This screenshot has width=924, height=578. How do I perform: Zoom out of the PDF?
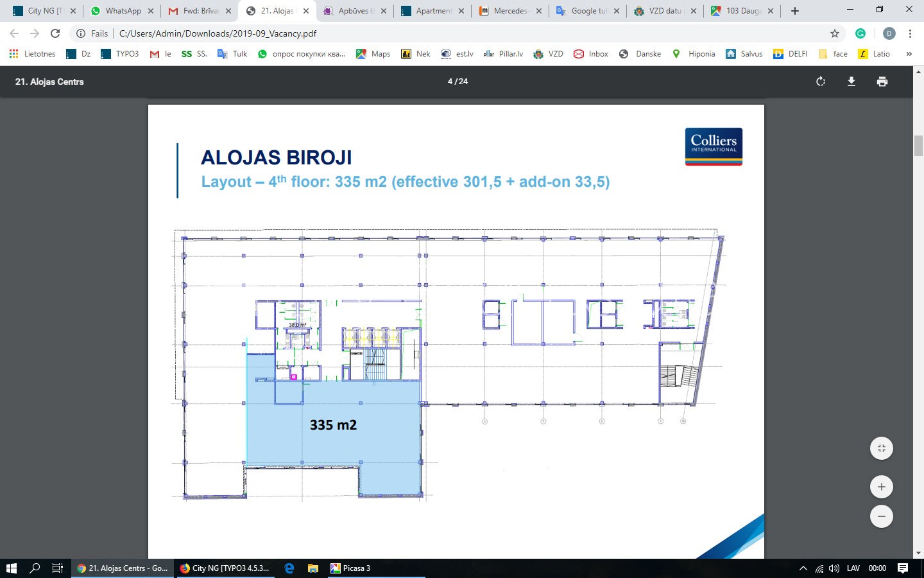click(881, 516)
